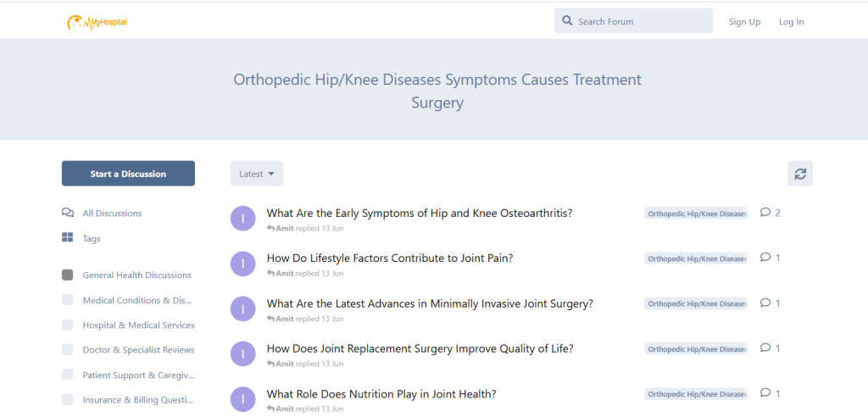Open Hospital & Medical Services category
This screenshot has width=868, height=417.
pyautogui.click(x=138, y=325)
